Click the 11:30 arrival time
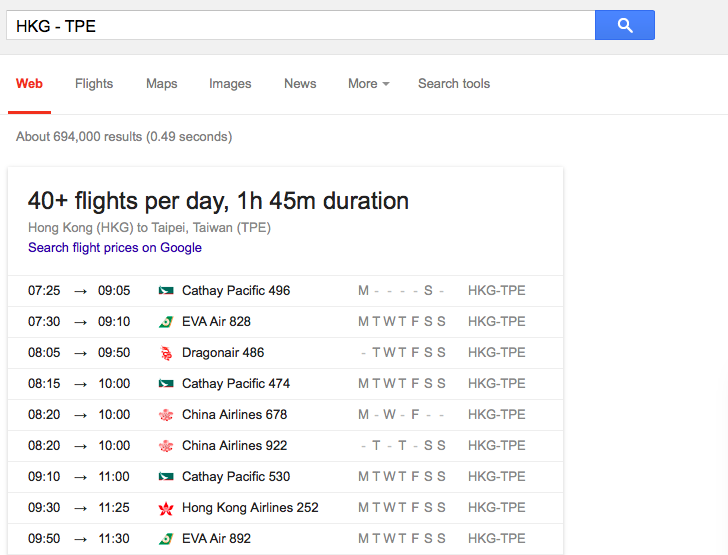The image size is (728, 555). pos(114,539)
